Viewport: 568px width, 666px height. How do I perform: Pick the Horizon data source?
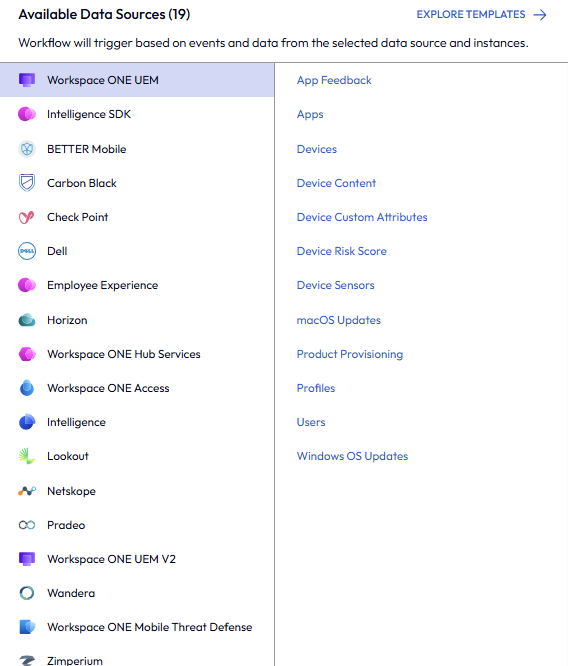pyautogui.click(x=137, y=320)
